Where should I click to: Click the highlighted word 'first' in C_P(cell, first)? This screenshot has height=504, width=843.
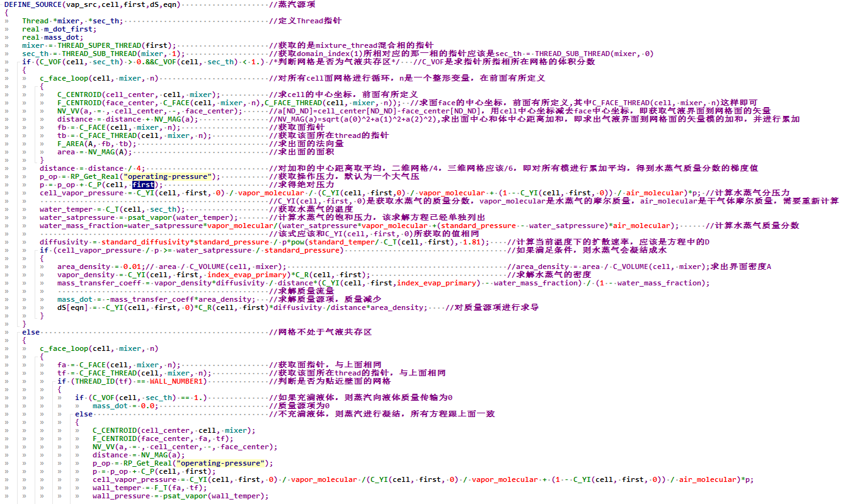(142, 185)
